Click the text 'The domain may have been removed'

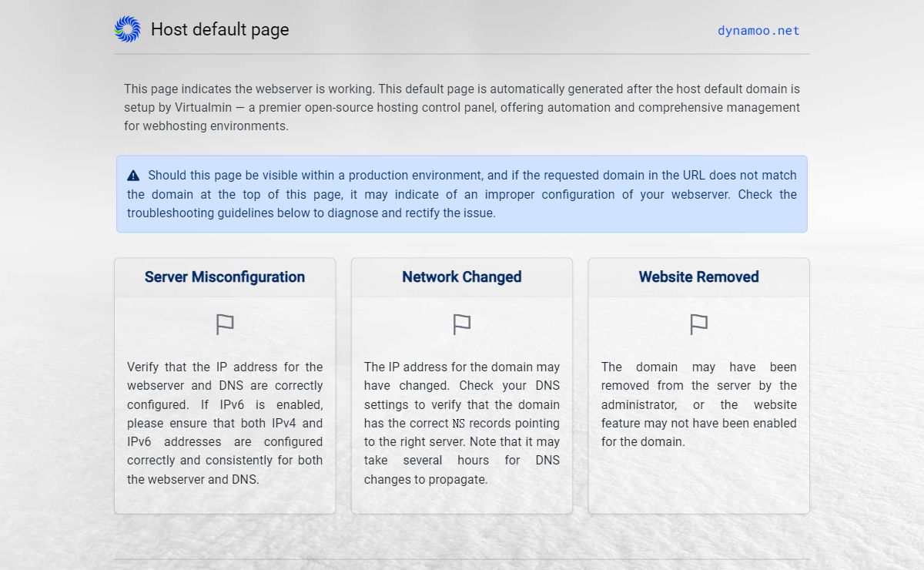699,404
